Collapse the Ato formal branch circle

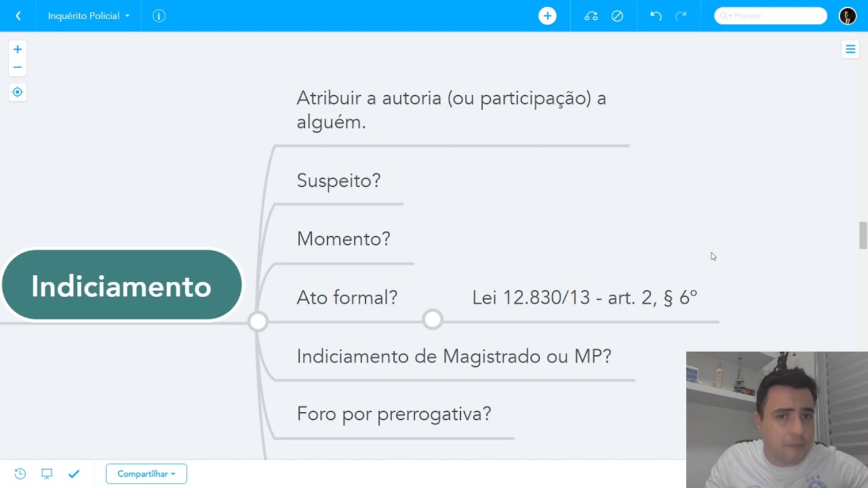[x=433, y=319]
